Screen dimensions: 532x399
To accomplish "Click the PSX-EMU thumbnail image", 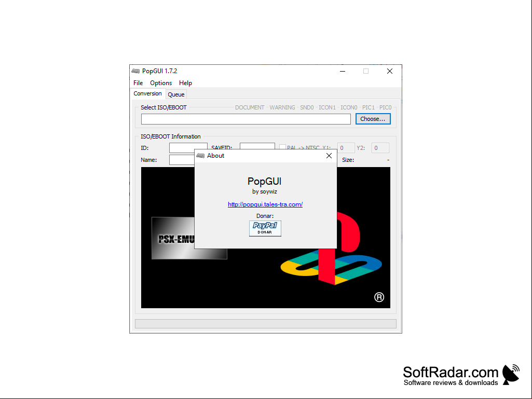I will 173,238.
